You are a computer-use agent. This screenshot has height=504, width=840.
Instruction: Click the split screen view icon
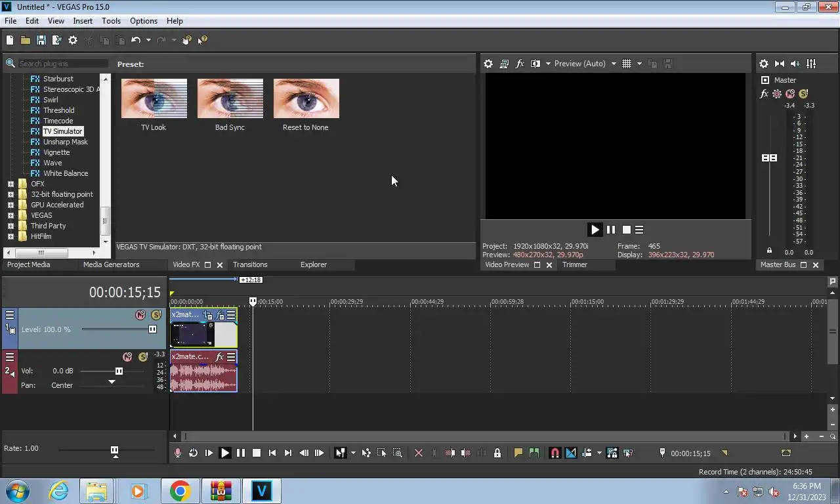point(535,64)
